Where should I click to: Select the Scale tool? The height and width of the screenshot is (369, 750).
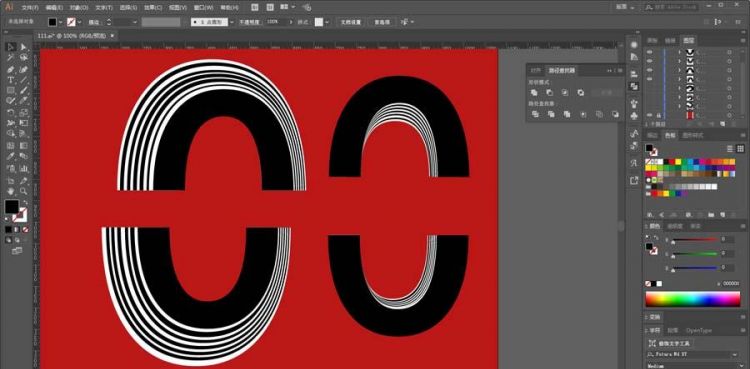23,112
